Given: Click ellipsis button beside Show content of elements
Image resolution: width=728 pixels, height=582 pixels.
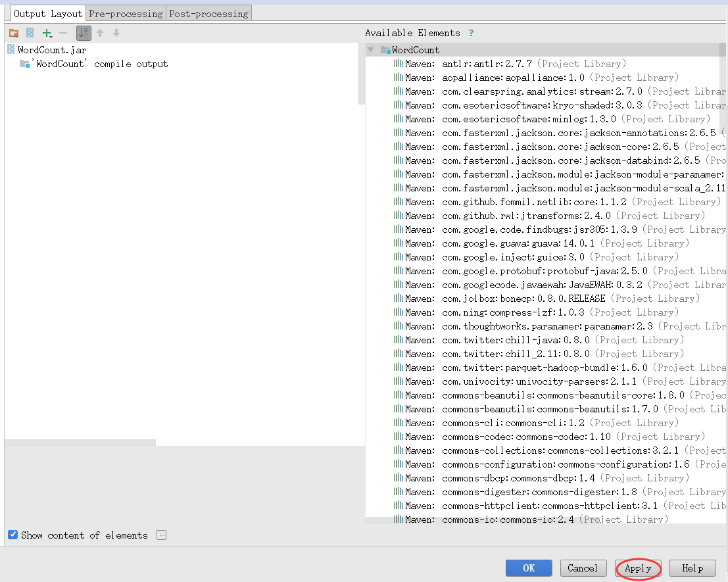Looking at the screenshot, I should point(162,535).
